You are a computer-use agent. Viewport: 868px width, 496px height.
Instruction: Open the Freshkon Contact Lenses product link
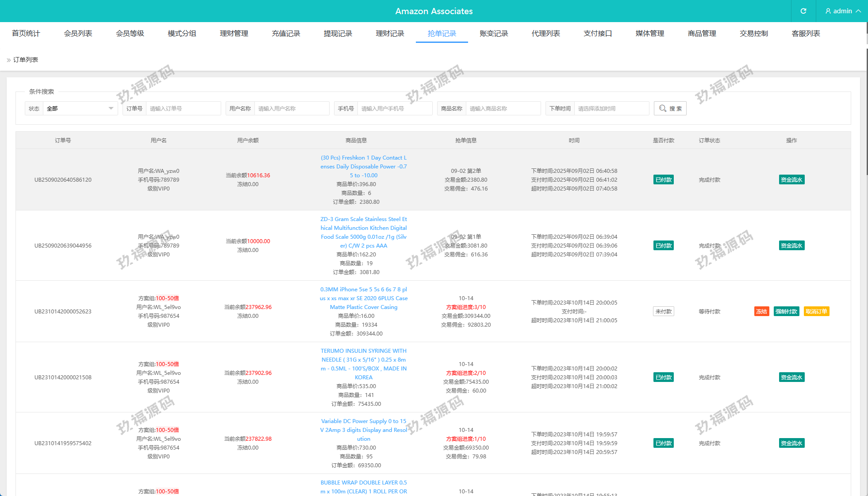(363, 167)
